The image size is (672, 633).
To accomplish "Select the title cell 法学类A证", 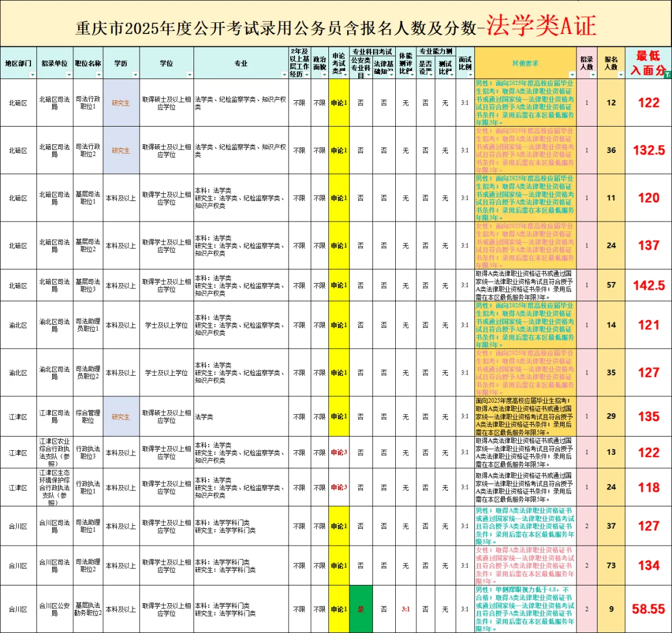I will coord(541,26).
